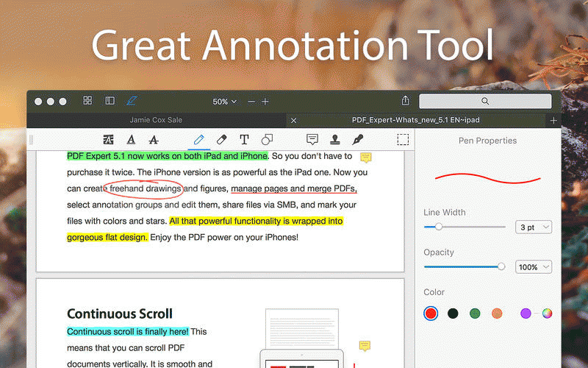Image resolution: width=588 pixels, height=368 pixels.
Task: Switch to PDF_Expert-Whats_new_5.1 EN~ipad tab
Action: [415, 120]
